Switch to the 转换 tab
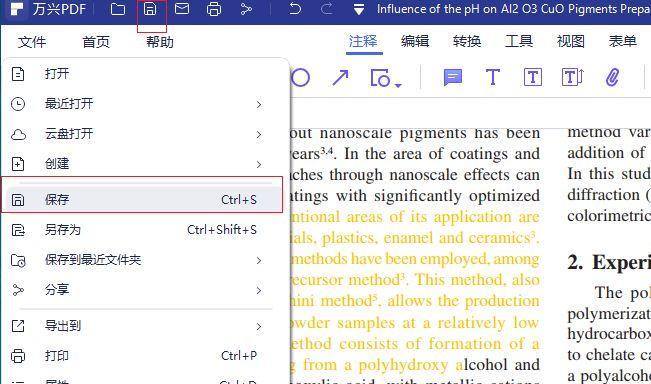651x384 pixels. click(467, 41)
